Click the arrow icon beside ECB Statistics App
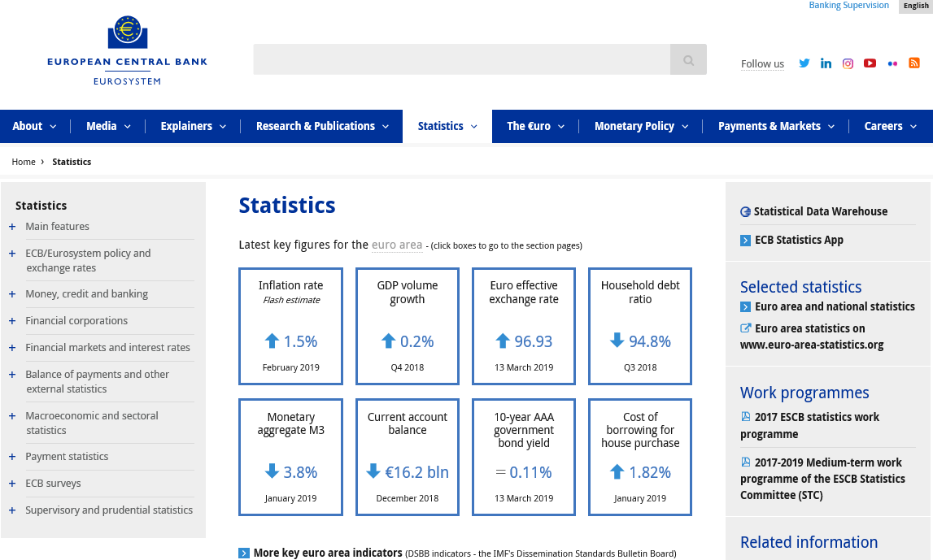 point(745,240)
